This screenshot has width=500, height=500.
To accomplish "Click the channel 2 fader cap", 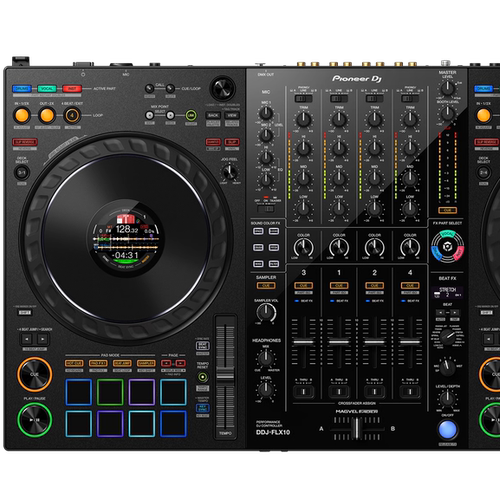I will tap(374, 342).
